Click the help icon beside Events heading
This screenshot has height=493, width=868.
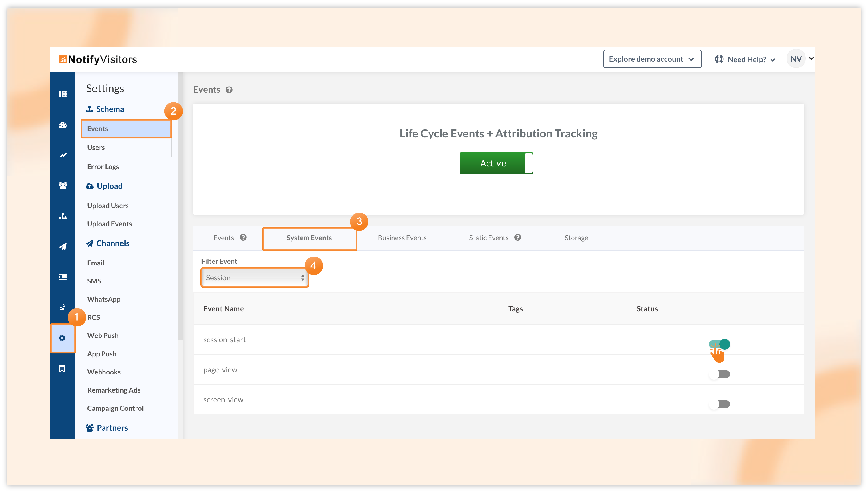pos(229,90)
